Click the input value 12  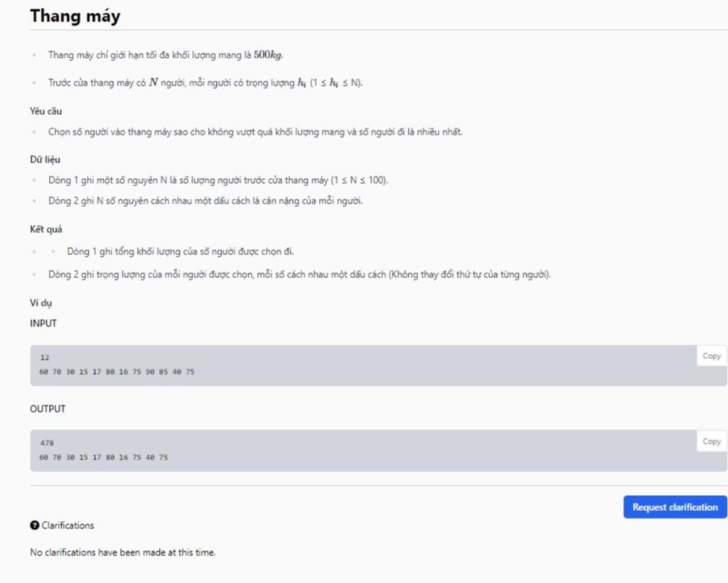(x=45, y=358)
